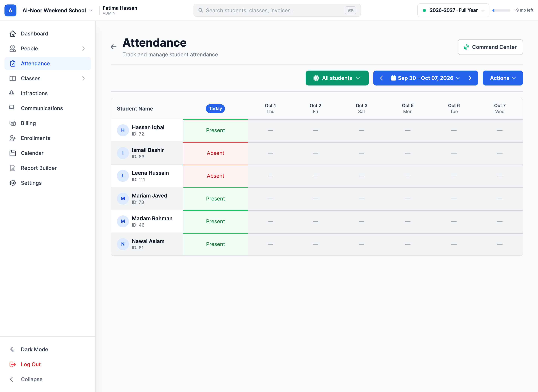
Task: Go to Billing in the sidebar
Action: [47, 123]
